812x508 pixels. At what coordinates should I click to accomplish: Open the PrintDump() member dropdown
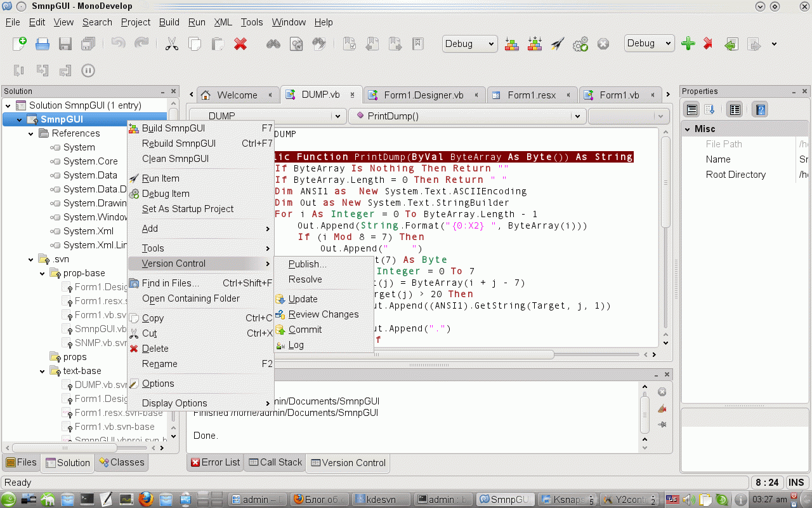pos(467,116)
